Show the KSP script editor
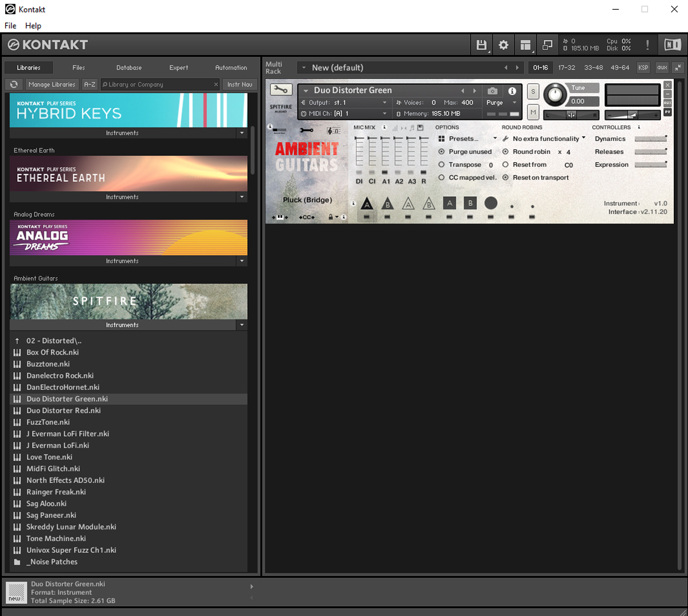The height and width of the screenshot is (616, 688). click(x=643, y=68)
